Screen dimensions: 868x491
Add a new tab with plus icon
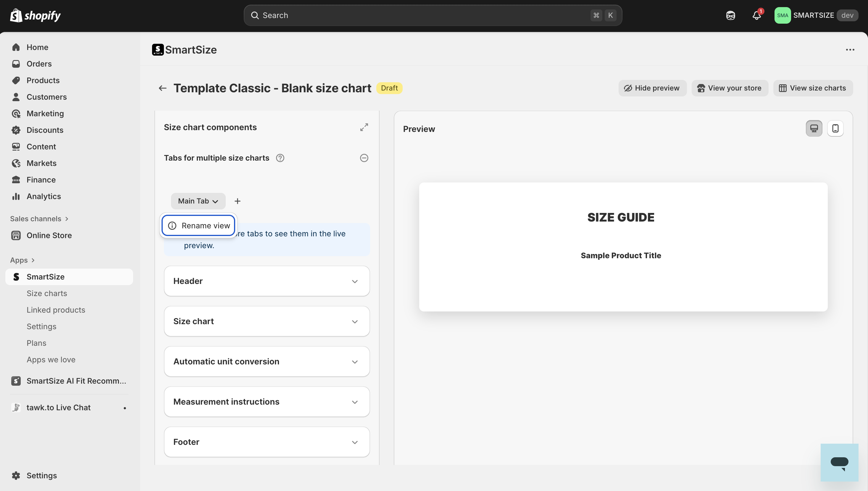pos(237,201)
